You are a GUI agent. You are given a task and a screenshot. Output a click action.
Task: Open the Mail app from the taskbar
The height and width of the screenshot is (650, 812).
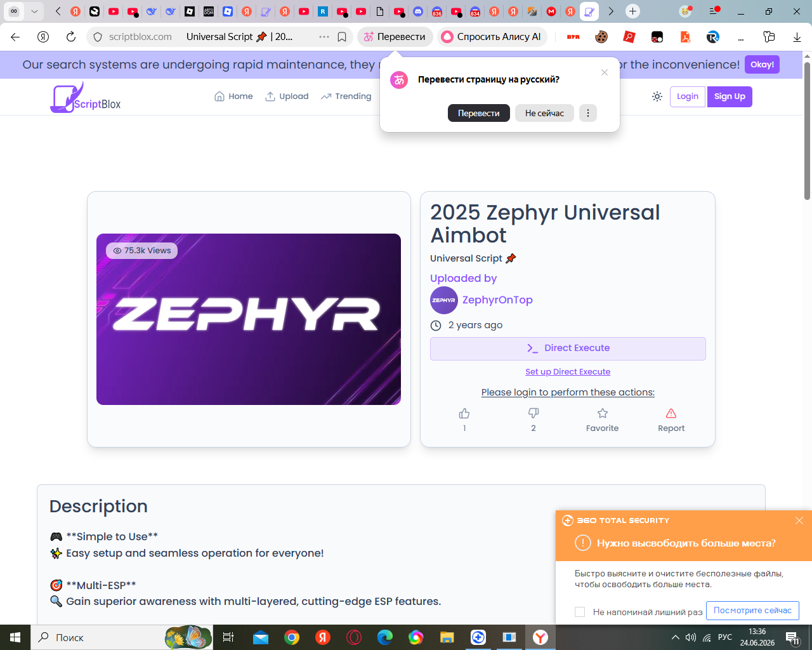pyautogui.click(x=261, y=637)
